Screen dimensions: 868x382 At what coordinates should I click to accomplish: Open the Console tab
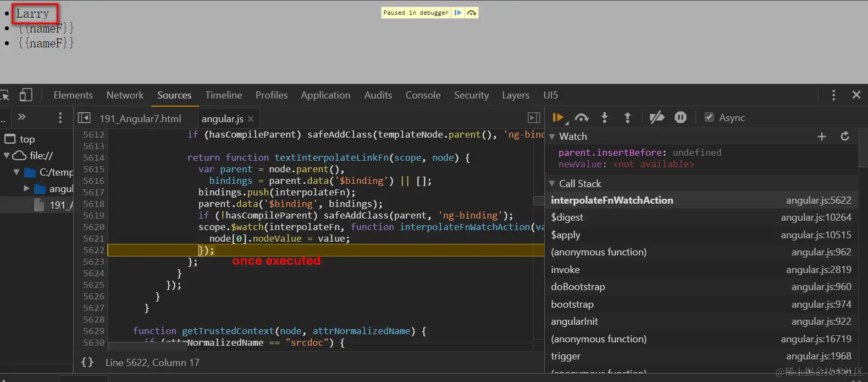[x=423, y=95]
